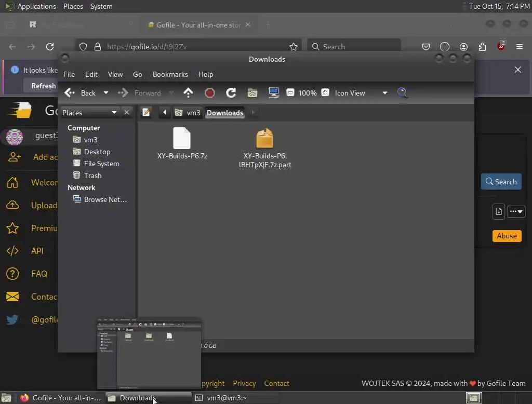Reload the Downloads folder

231,93
